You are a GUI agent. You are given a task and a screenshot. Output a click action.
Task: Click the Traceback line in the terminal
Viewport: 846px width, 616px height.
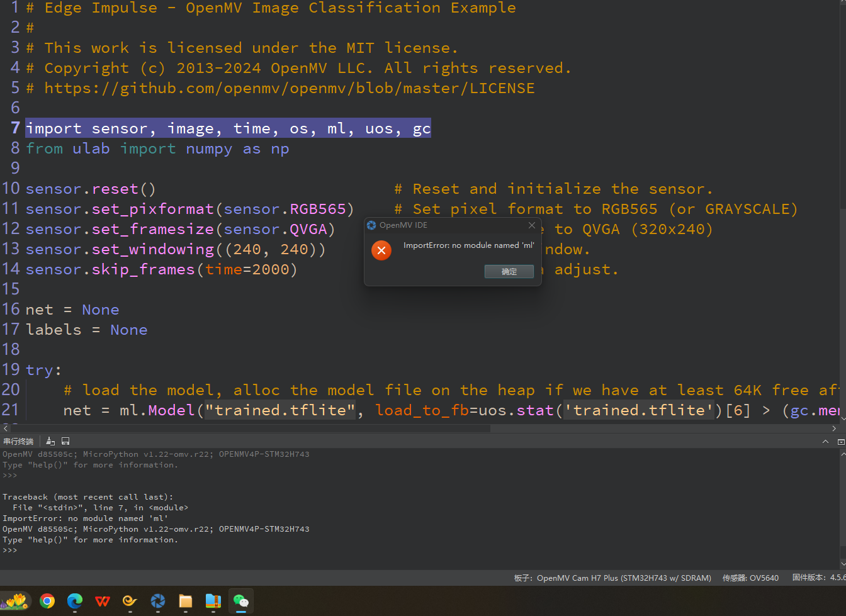coord(87,497)
